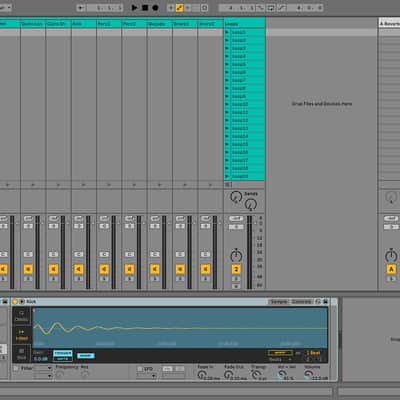This screenshot has width=400, height=400.
Task: Open the upper Filter type dropdown
Action: click(x=43, y=368)
